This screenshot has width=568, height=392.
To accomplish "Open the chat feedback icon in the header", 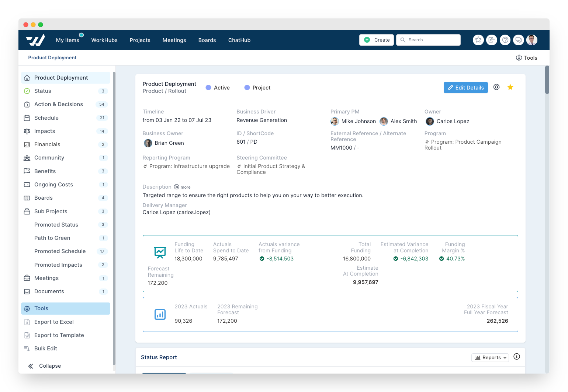I will click(519, 40).
